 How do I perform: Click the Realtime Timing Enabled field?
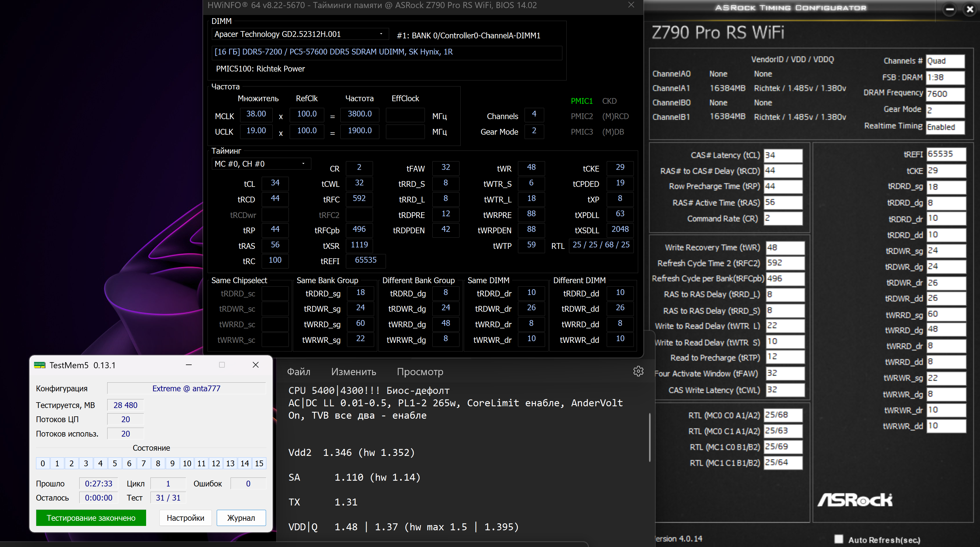[x=945, y=127]
